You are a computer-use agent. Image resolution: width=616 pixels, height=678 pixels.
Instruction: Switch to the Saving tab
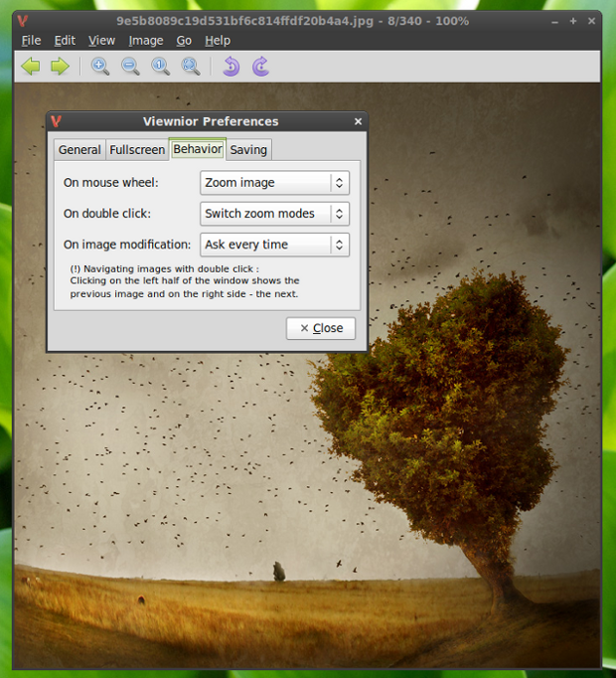click(248, 150)
